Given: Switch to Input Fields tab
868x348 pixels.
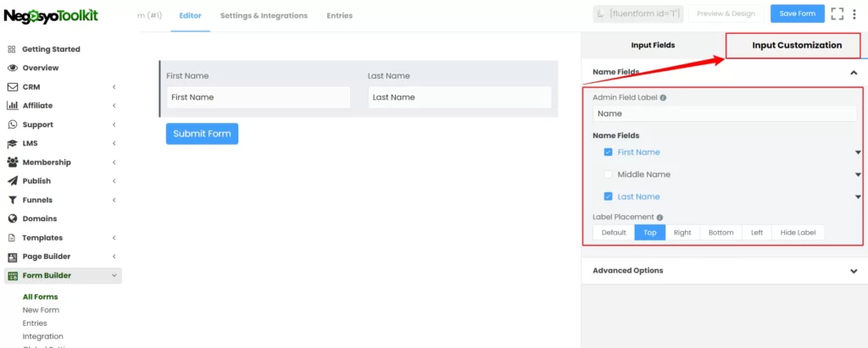Looking at the screenshot, I should [x=654, y=46].
